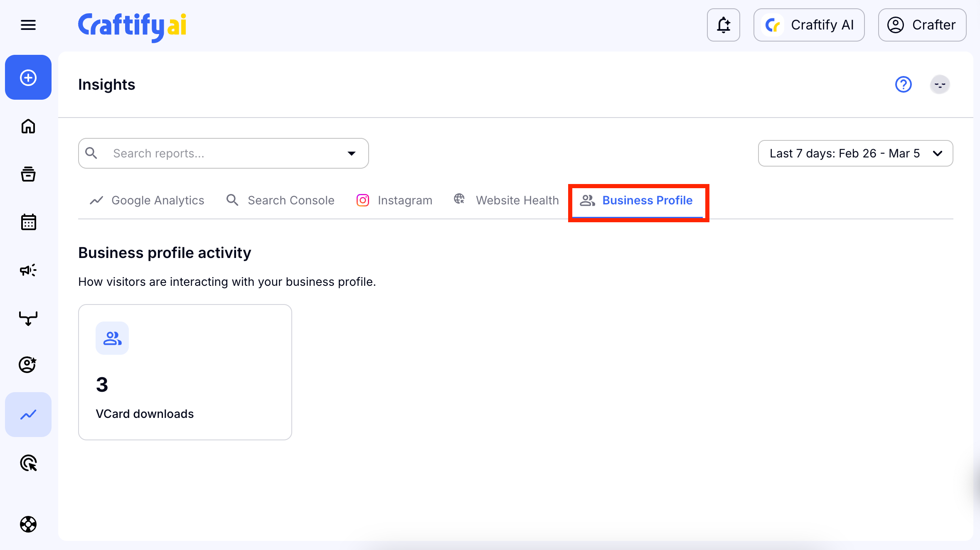
Task: Open the Last 7 days date range dropdown
Action: pos(855,154)
